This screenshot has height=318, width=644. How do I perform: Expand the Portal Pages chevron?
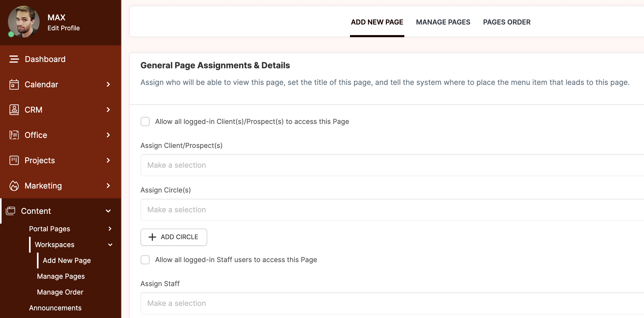110,229
